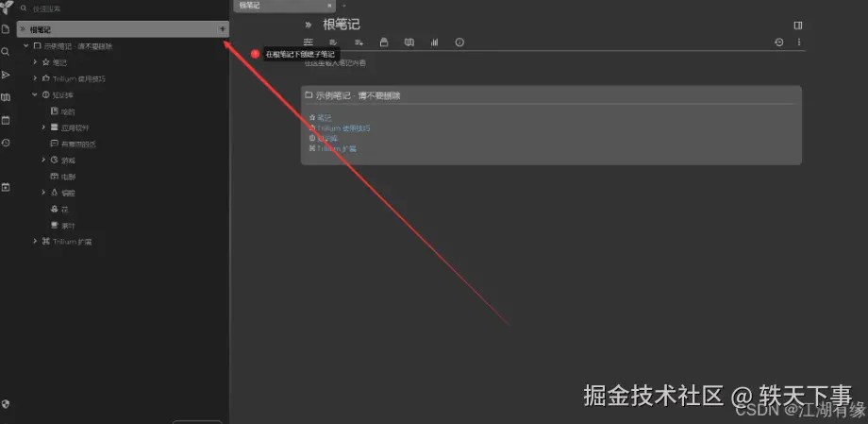Image resolution: width=868 pixels, height=424 pixels.
Task: Click the jump-to-note arrow launcher icon
Action: tap(6, 75)
